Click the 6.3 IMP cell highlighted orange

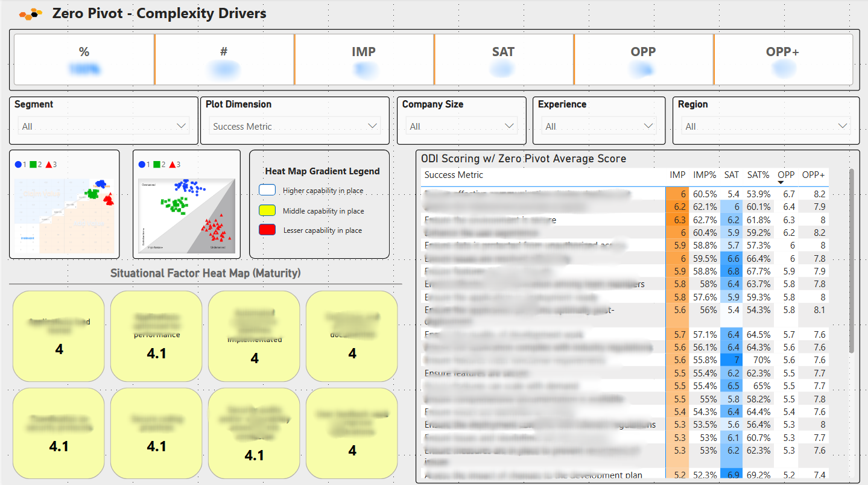pos(677,220)
